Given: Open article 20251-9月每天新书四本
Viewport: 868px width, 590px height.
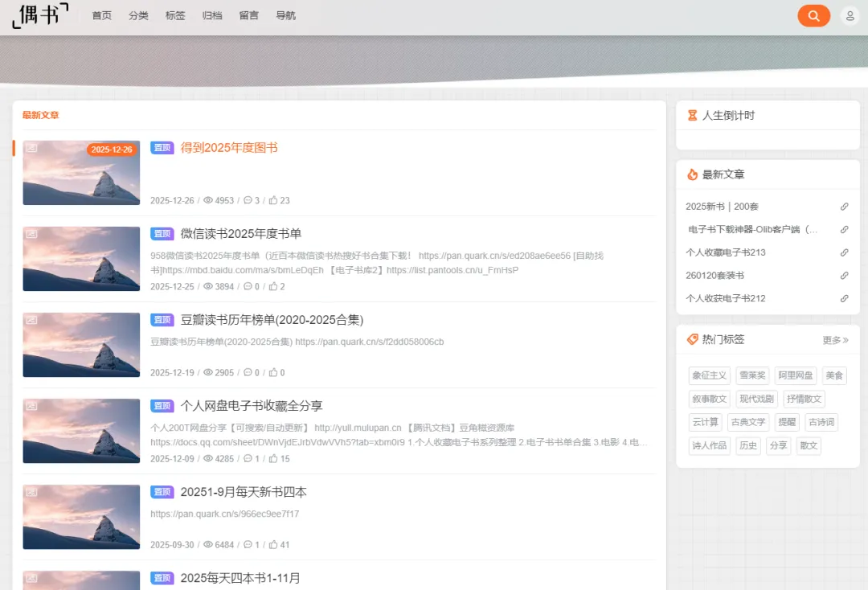Looking at the screenshot, I should point(244,492).
